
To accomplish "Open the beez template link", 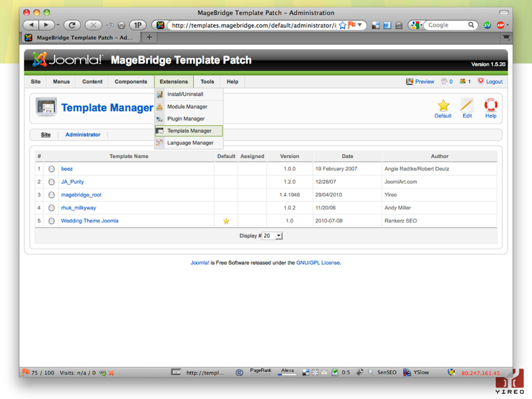I will click(x=67, y=169).
